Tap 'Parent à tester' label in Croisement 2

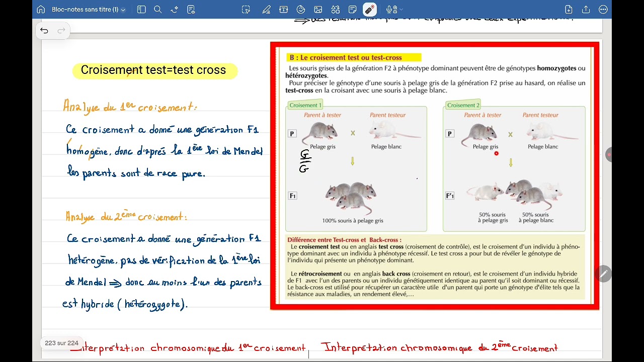(482, 115)
